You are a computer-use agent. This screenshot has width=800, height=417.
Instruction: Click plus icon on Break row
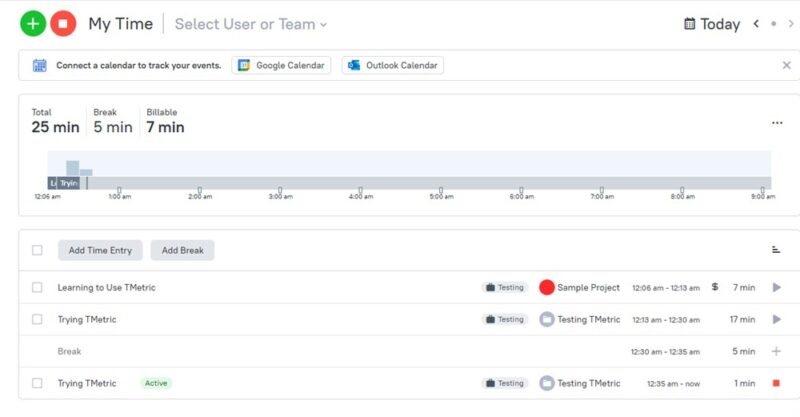[776, 351]
